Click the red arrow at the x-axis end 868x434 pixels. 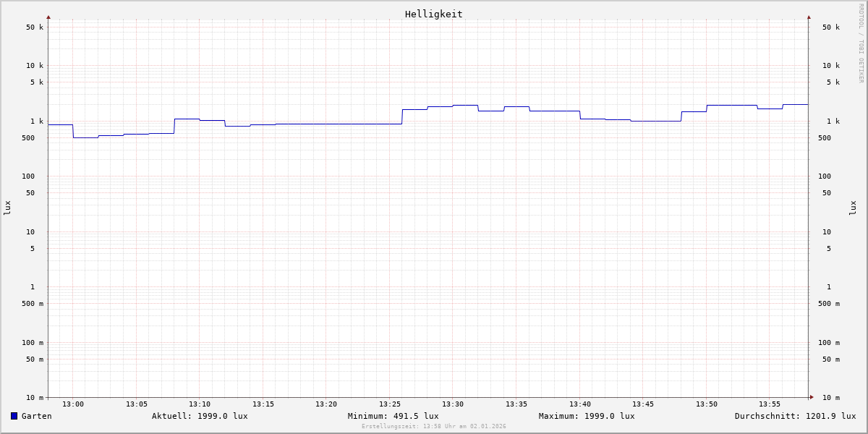tap(812, 397)
